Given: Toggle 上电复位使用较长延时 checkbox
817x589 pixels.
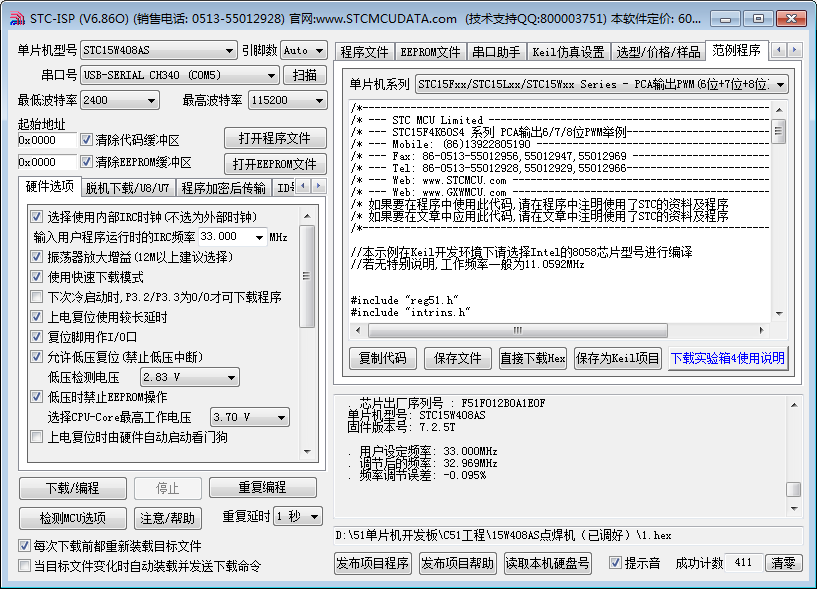Looking at the screenshot, I should [36, 316].
